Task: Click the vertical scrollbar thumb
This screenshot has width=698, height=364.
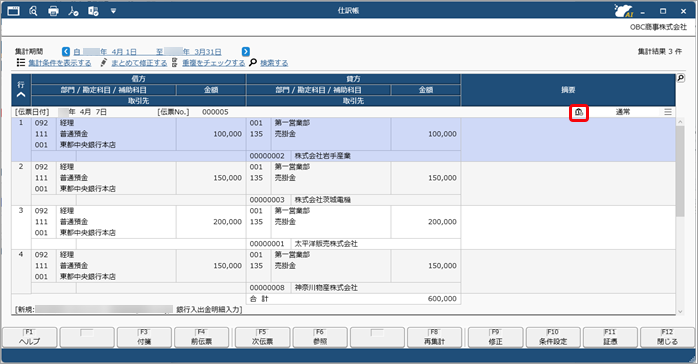Action: click(680, 171)
